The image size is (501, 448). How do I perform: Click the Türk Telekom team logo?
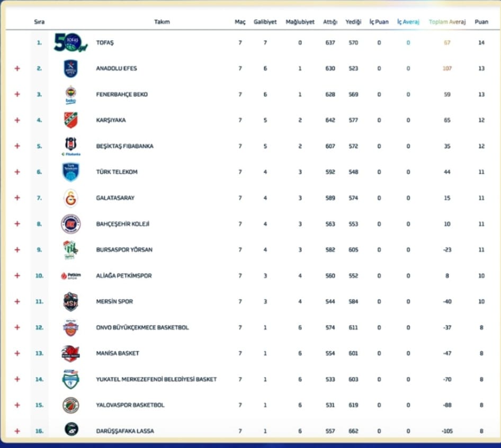[x=70, y=172]
